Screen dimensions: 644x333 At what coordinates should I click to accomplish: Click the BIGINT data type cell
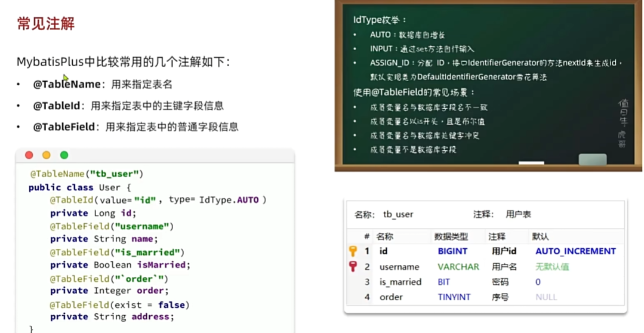pos(452,251)
